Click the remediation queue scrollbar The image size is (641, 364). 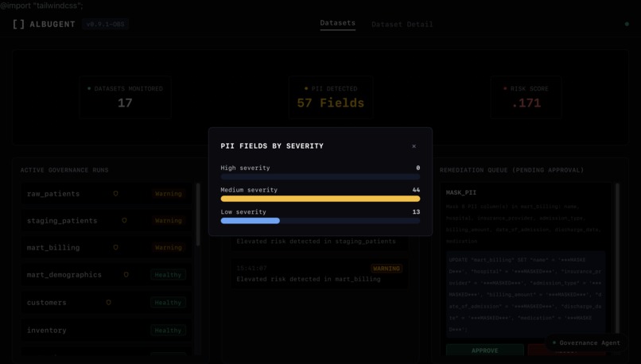[617, 258]
